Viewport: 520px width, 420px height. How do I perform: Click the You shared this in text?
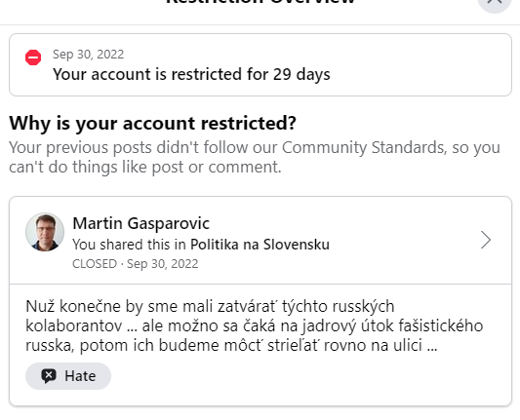coord(129,245)
